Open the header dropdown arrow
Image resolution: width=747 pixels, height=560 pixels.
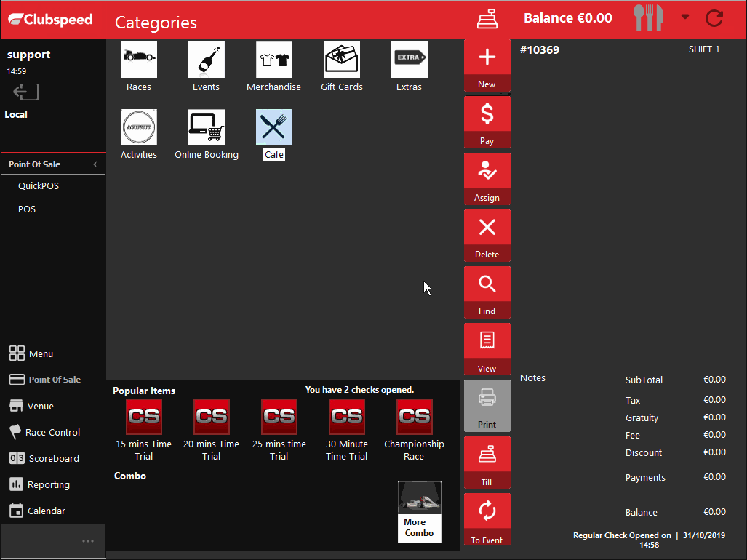coord(685,17)
